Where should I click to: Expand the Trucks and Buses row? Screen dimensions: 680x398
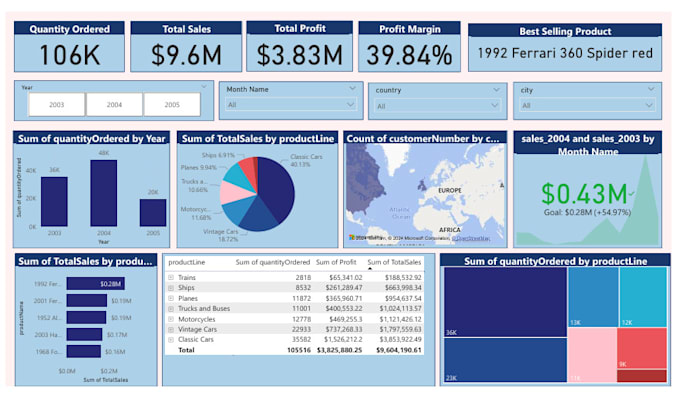tap(171, 309)
